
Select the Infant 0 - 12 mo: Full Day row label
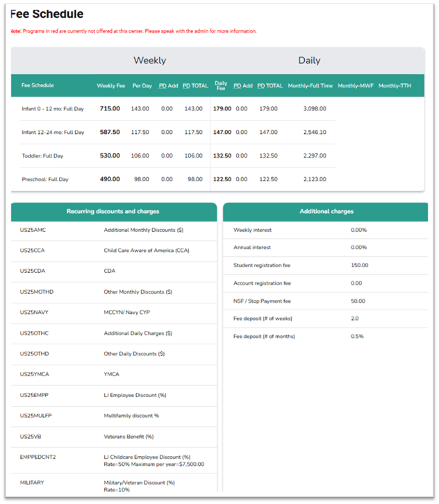pyautogui.click(x=53, y=109)
